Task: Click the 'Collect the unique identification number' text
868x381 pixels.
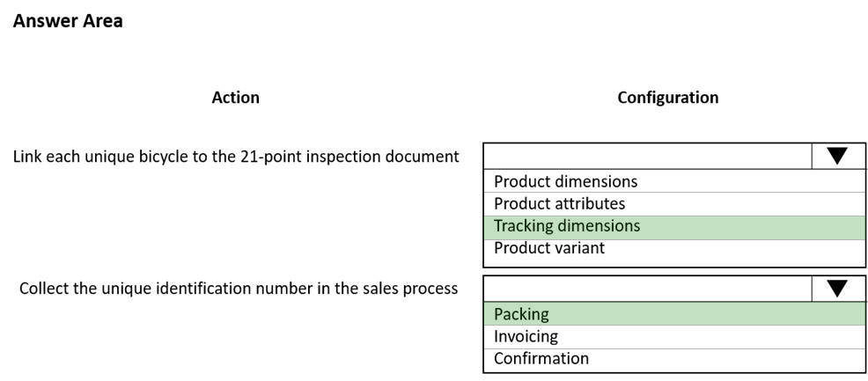Action: coord(239,289)
